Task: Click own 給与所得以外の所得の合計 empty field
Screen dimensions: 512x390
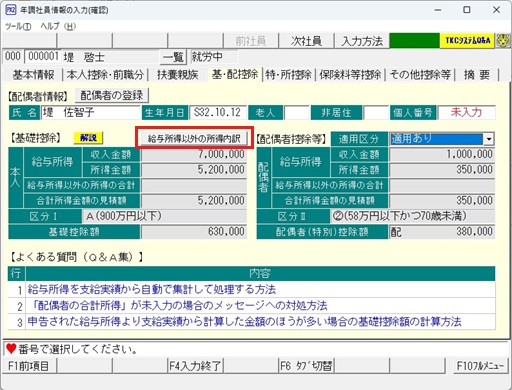Action: (194, 185)
